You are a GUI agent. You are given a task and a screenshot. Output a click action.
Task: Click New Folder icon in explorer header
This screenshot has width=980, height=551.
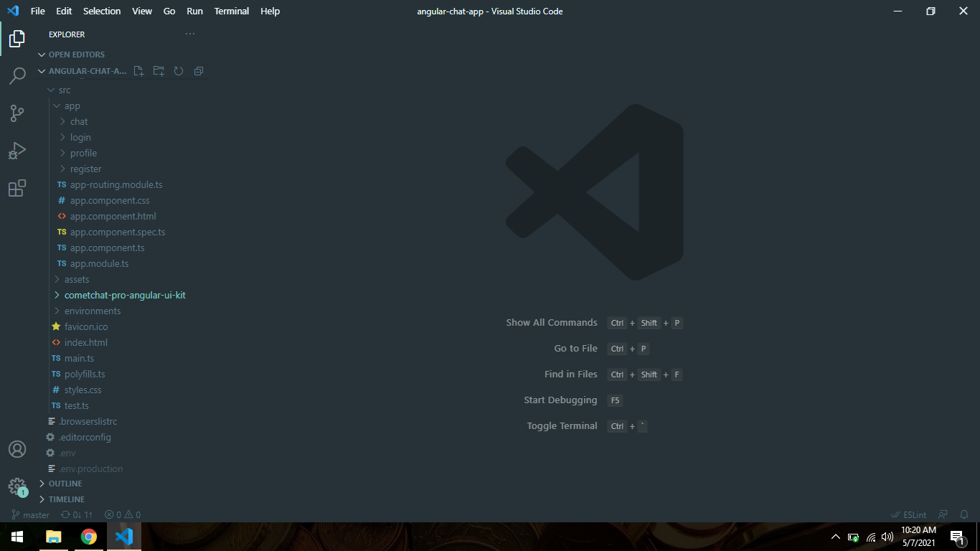(159, 71)
